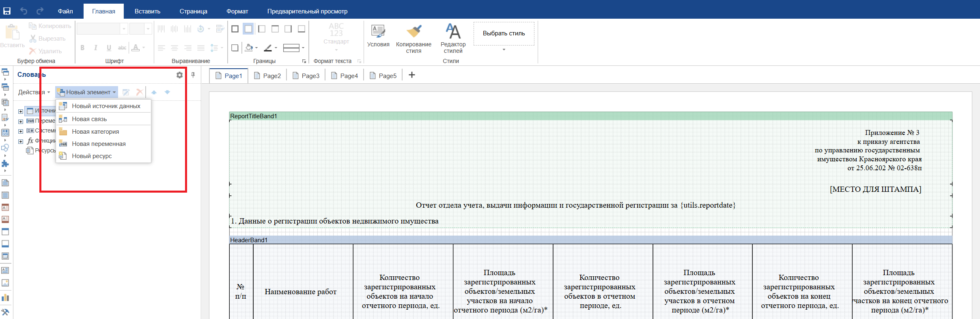Select the Главная ribbon tab
Viewport: 980px width, 319px height.
pos(103,11)
